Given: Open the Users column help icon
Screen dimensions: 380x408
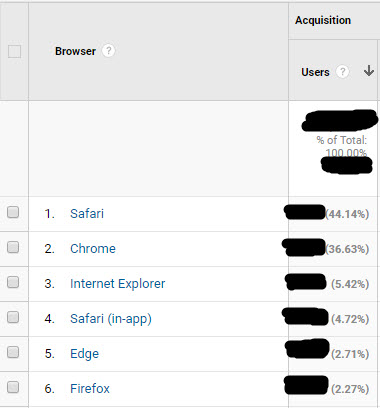Looking at the screenshot, I should [x=342, y=72].
